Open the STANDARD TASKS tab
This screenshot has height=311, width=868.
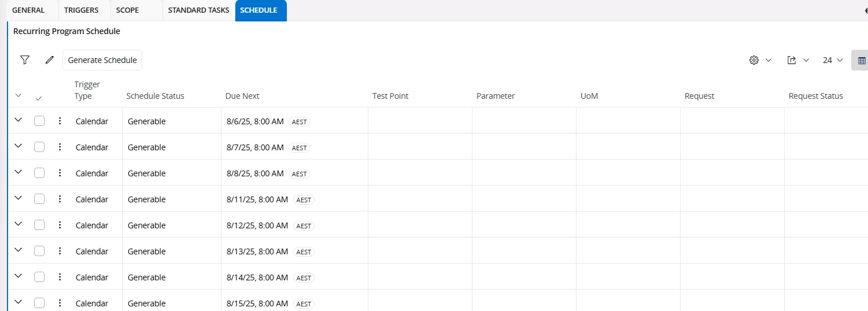click(x=198, y=10)
